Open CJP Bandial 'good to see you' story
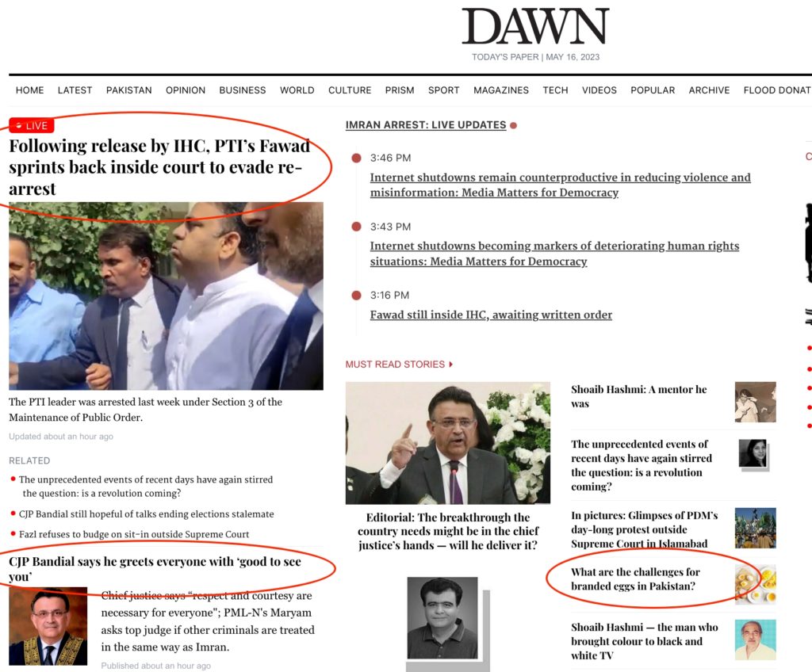 pyautogui.click(x=155, y=568)
